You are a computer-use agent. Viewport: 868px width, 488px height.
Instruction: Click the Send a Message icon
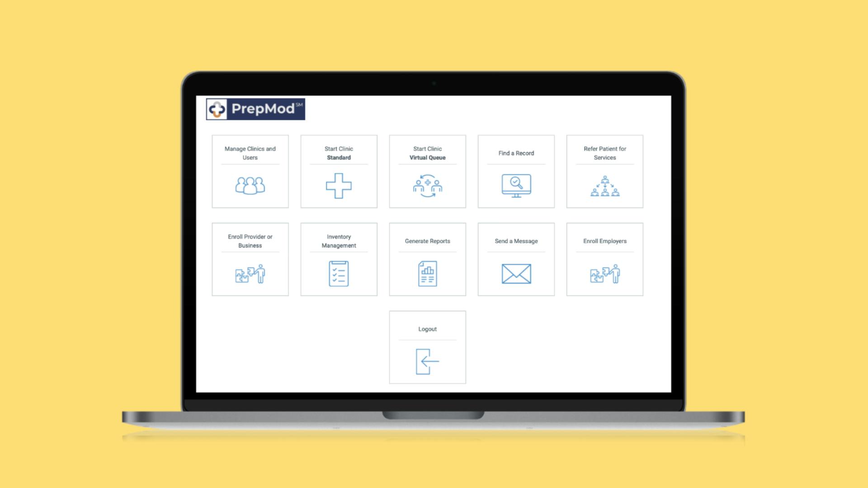click(515, 273)
